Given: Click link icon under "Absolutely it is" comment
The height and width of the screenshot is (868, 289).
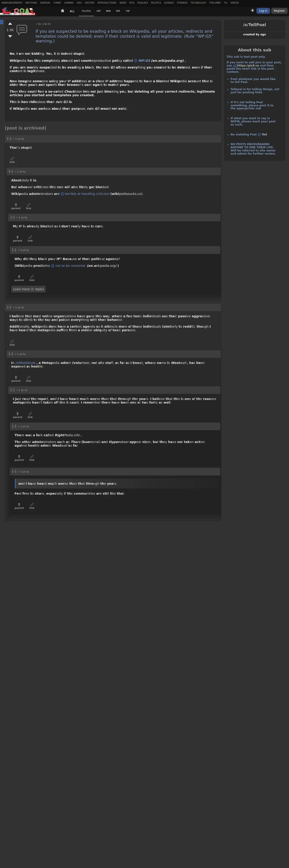Looking at the screenshot, I should point(29,206).
